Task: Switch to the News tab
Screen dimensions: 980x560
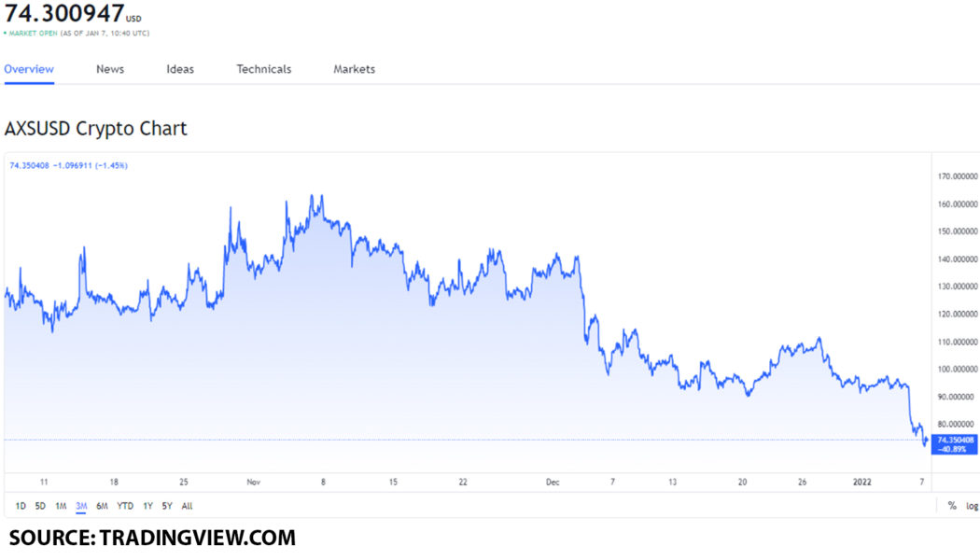Action: click(109, 68)
